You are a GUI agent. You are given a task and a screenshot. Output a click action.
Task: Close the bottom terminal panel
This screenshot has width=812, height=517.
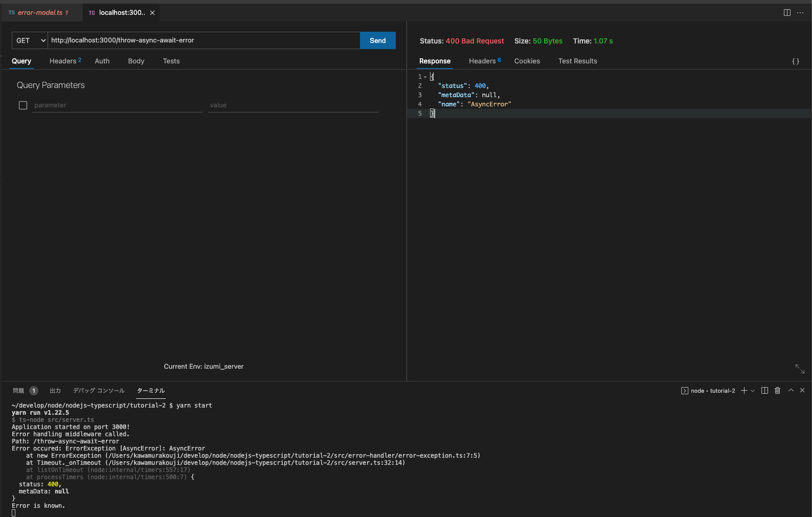802,390
